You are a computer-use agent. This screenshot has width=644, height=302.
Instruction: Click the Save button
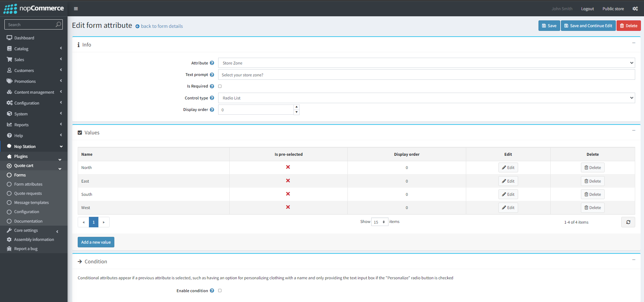click(x=549, y=26)
